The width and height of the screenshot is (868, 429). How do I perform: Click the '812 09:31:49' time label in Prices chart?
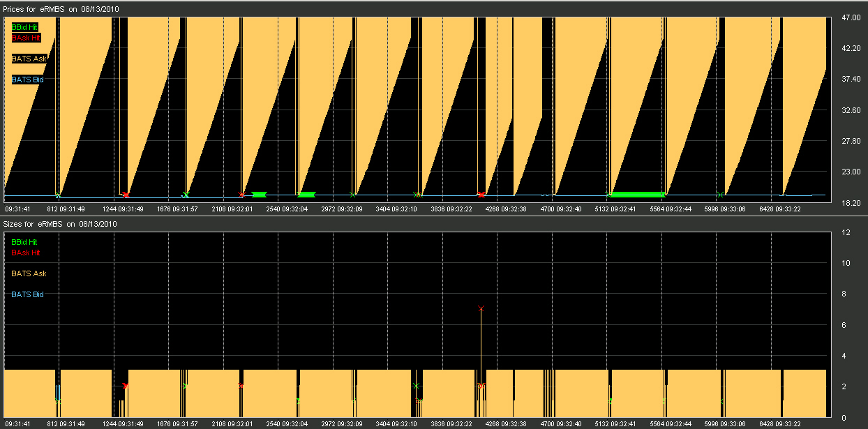point(66,208)
